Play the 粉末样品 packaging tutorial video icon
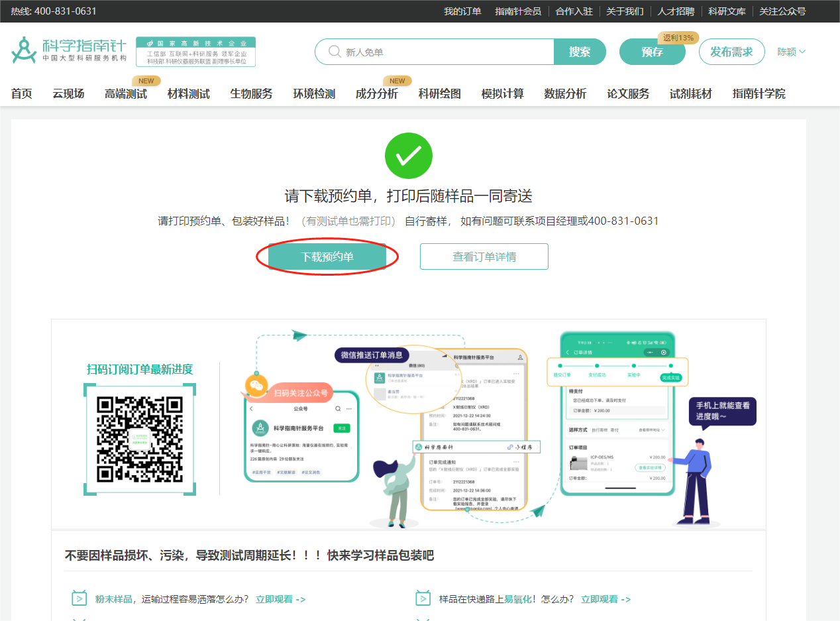The height and width of the screenshot is (621, 840). [x=79, y=597]
